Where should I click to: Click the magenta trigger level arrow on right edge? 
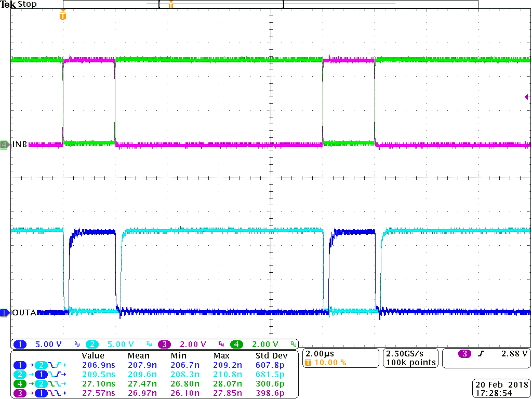click(526, 97)
